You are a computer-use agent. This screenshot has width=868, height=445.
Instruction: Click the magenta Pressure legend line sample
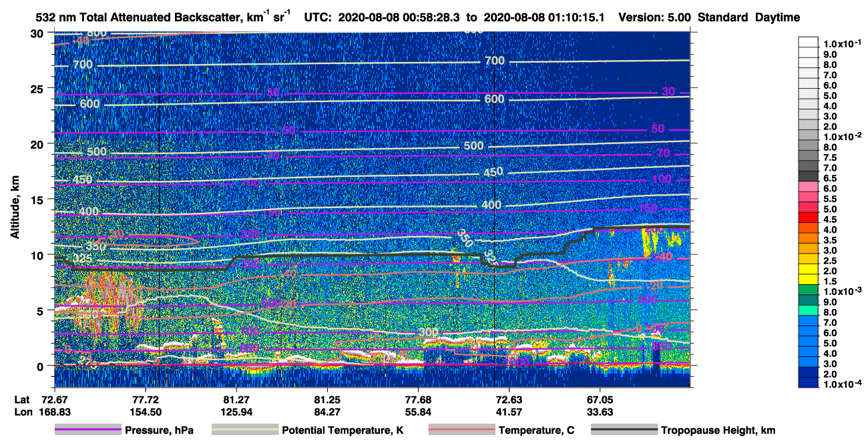[88, 430]
